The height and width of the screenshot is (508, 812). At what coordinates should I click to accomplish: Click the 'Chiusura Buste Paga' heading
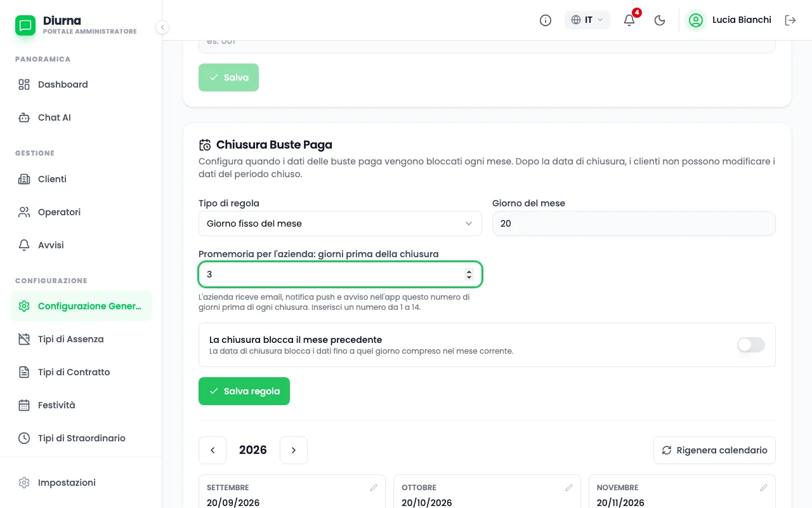(x=274, y=145)
